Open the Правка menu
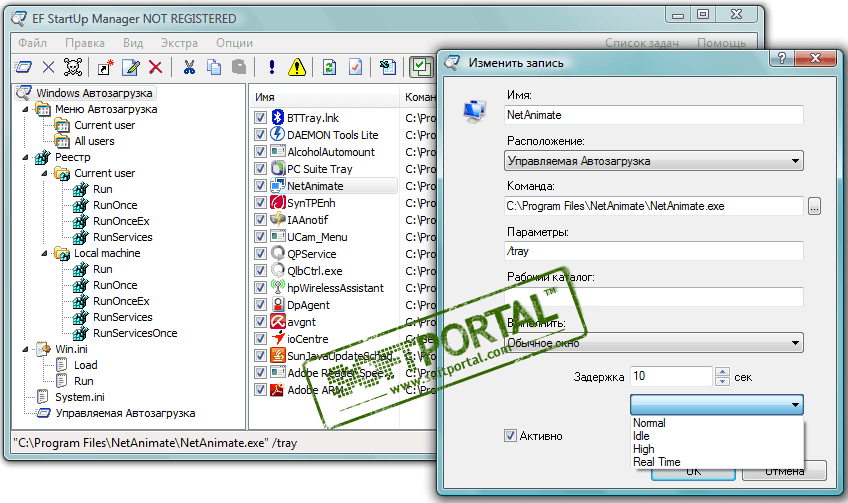The image size is (848, 503). pos(85,43)
